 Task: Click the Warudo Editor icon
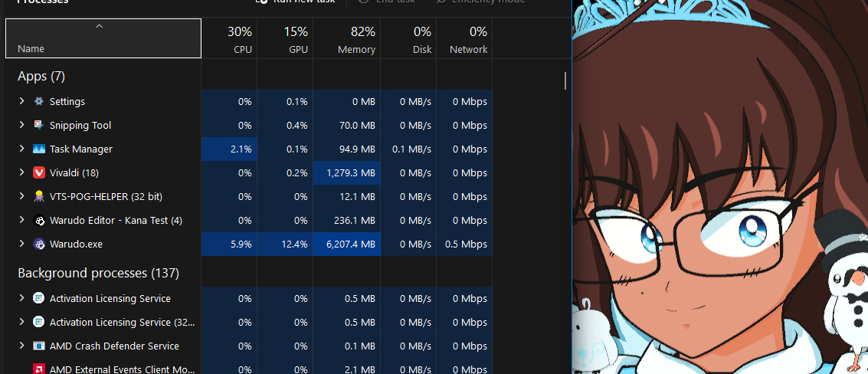tap(39, 221)
